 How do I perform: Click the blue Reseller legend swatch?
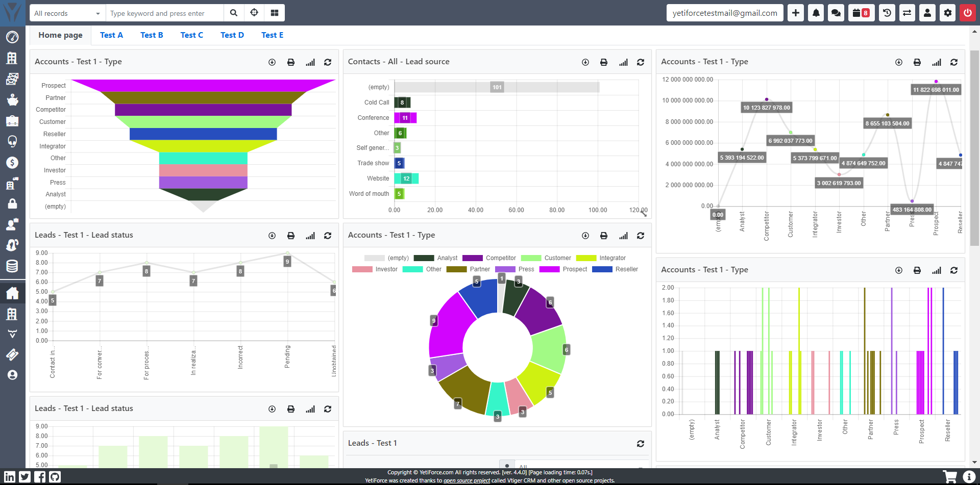click(602, 269)
